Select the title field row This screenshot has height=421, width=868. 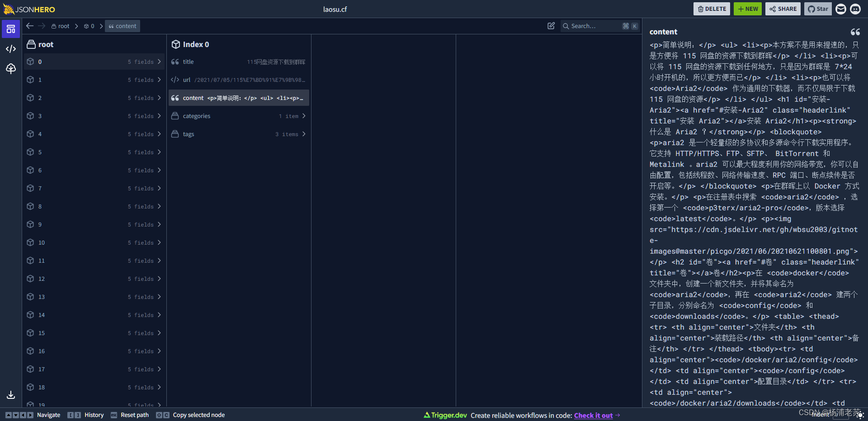point(239,61)
